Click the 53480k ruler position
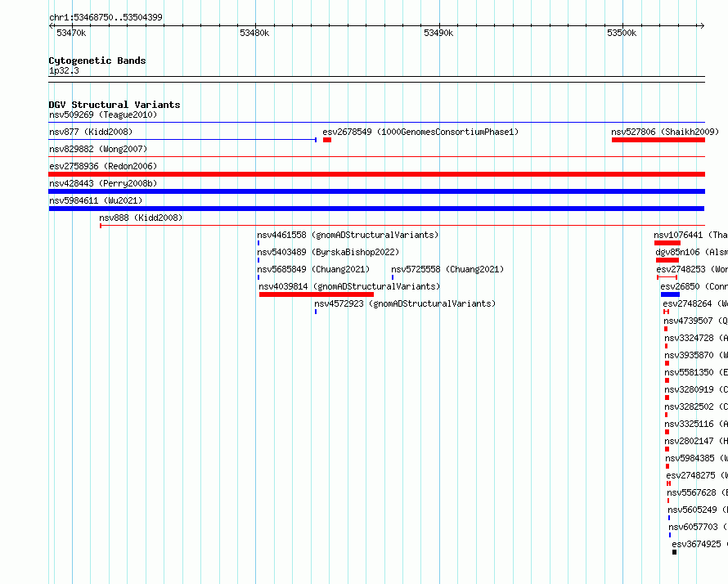 tap(254, 33)
